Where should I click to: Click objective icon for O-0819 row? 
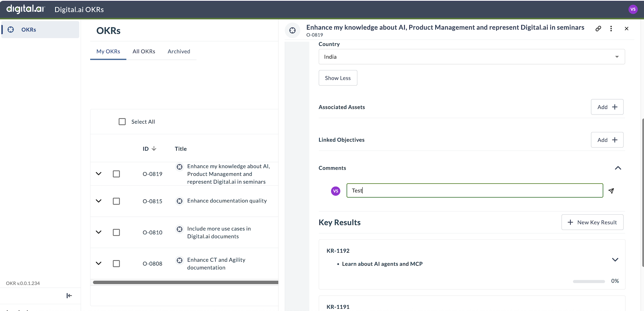180,167
